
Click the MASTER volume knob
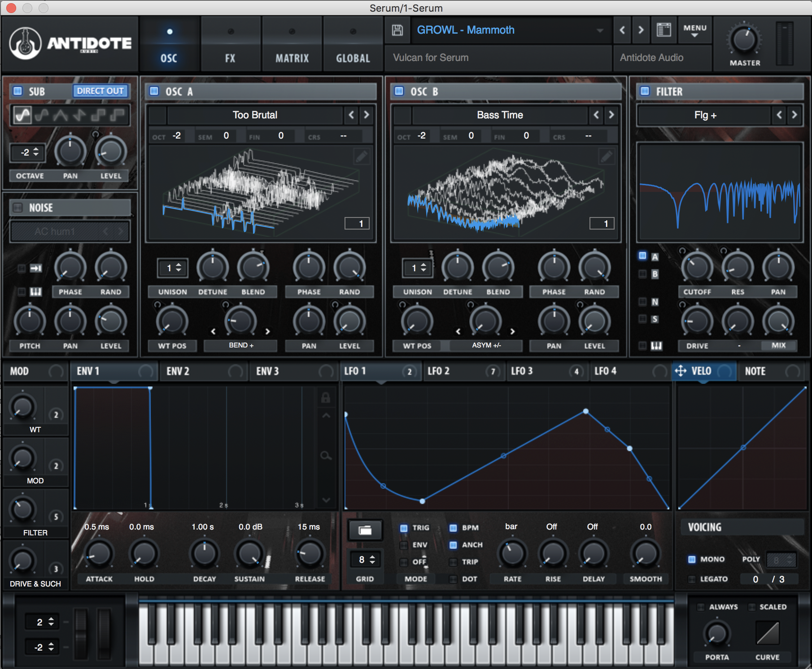(744, 40)
